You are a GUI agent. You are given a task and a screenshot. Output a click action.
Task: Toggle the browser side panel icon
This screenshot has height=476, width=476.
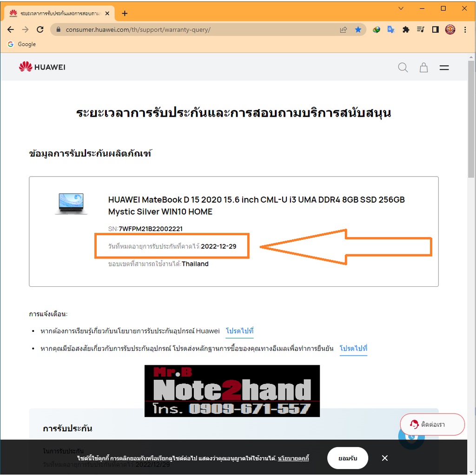[x=435, y=29]
